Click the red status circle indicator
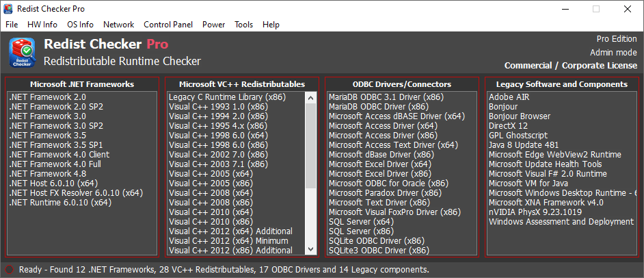 (x=10, y=270)
